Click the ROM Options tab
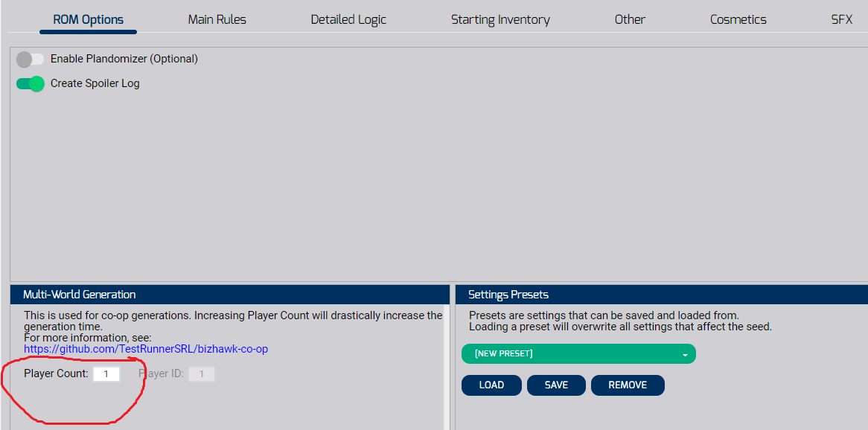This screenshot has width=868, height=430. pos(88,19)
